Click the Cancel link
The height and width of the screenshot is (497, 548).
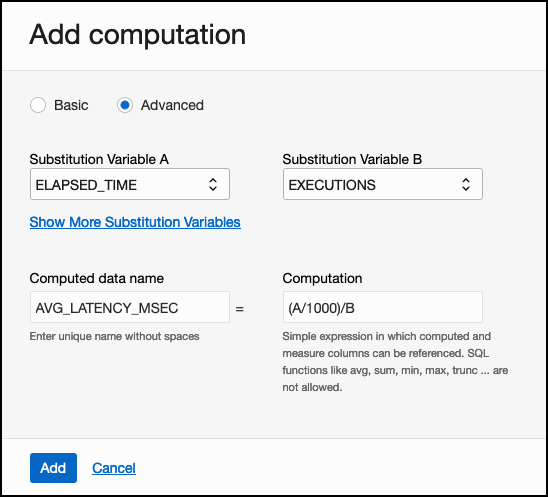coord(114,468)
